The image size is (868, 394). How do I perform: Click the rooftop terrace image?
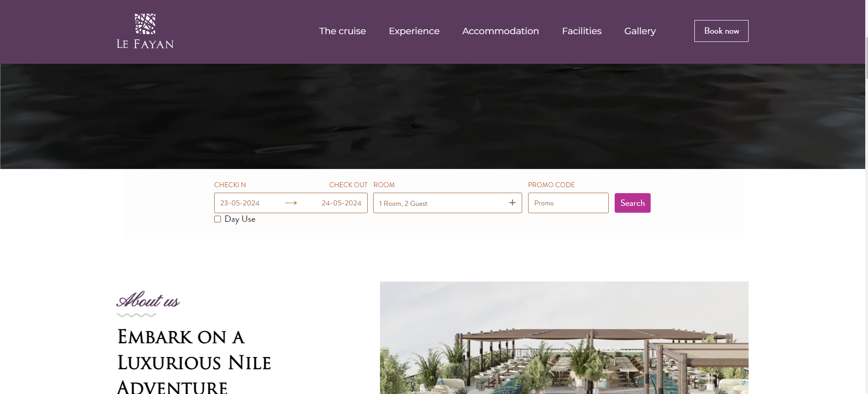pyautogui.click(x=564, y=338)
